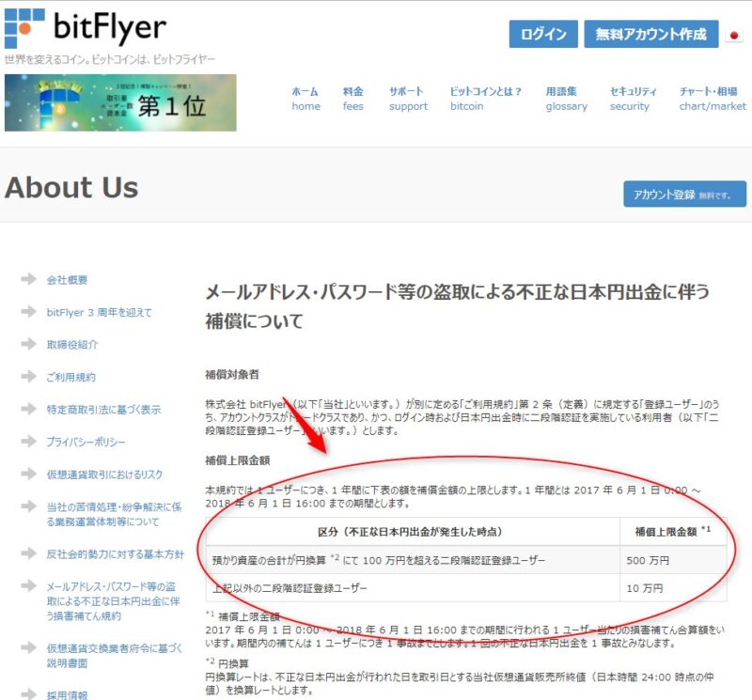Click the arrow icon beside 取締役紹介
Viewport: 752px width, 700px height.
point(29,344)
